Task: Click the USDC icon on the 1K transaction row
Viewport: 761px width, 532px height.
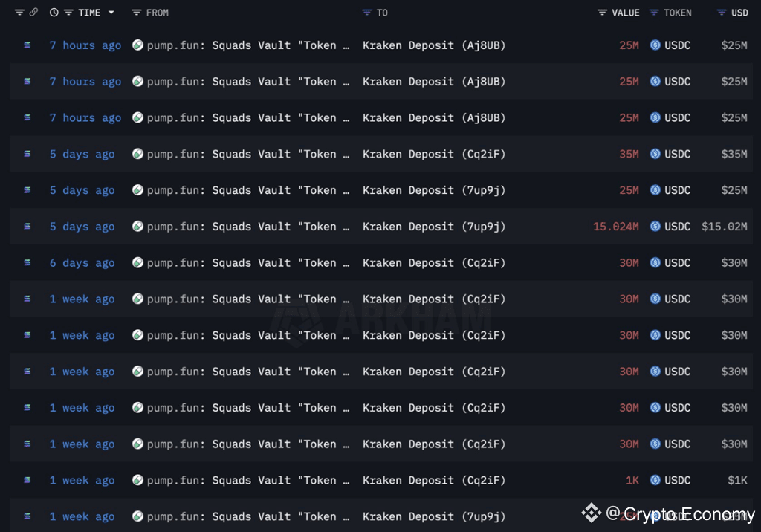Action: tap(654, 480)
